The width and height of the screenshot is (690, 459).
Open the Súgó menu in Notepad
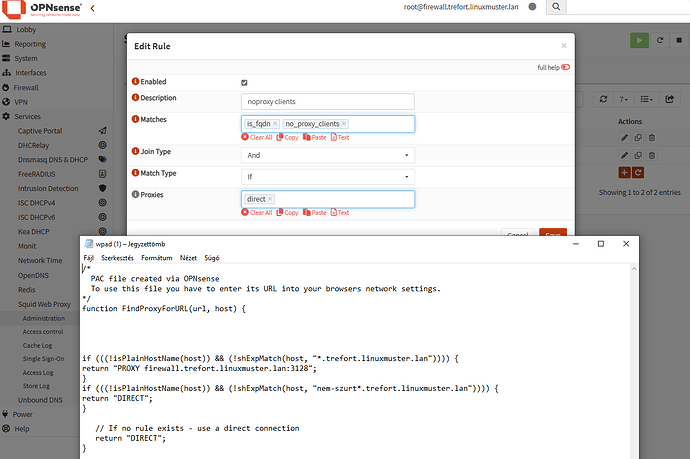click(212, 258)
